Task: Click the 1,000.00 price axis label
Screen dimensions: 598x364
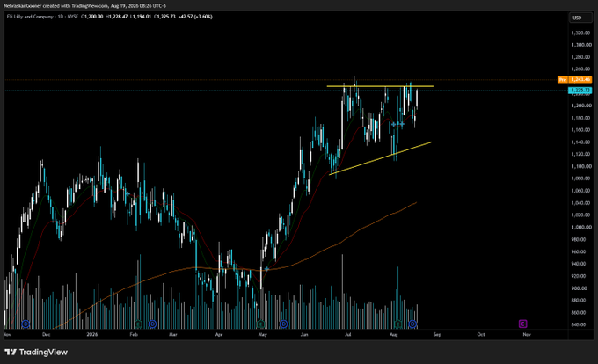Action: click(x=580, y=227)
